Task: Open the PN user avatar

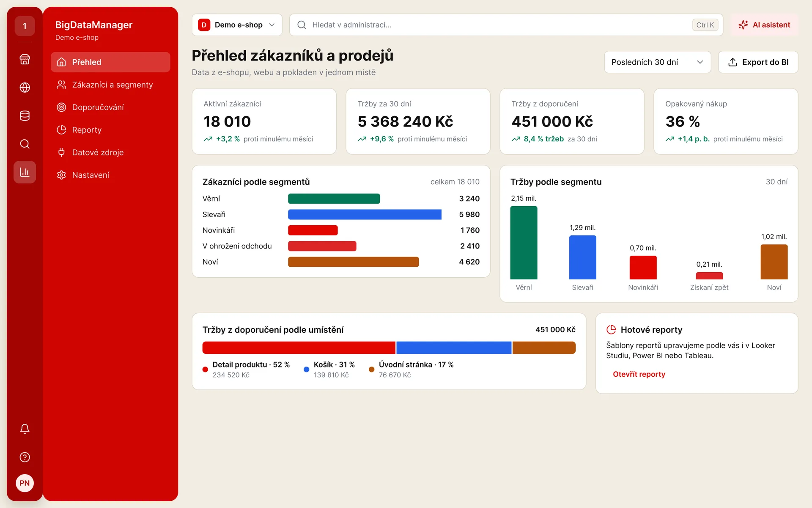Action: point(25,483)
